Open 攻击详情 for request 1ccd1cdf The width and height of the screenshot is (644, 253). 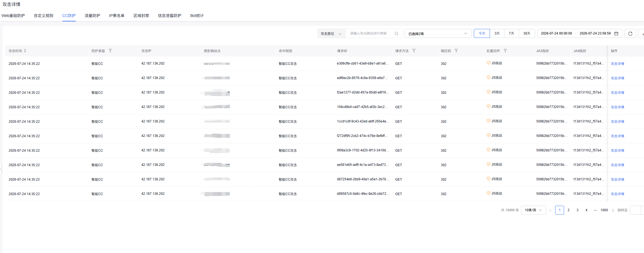pos(618,122)
